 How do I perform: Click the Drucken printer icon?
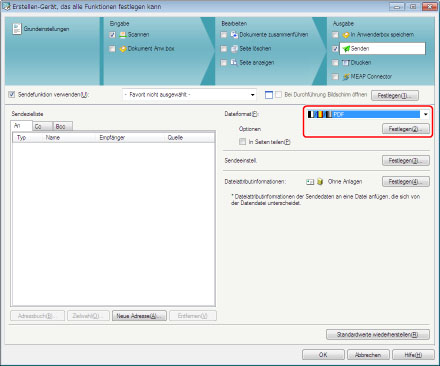tap(346, 63)
